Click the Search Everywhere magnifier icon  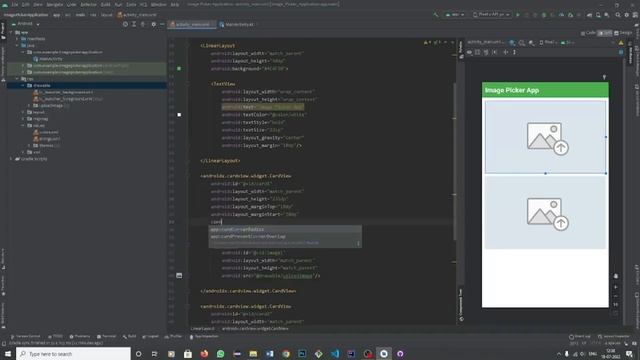click(618, 15)
